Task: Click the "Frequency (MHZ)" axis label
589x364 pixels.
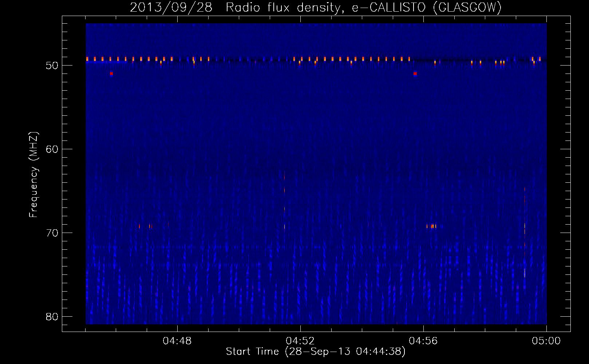Action: (x=33, y=175)
